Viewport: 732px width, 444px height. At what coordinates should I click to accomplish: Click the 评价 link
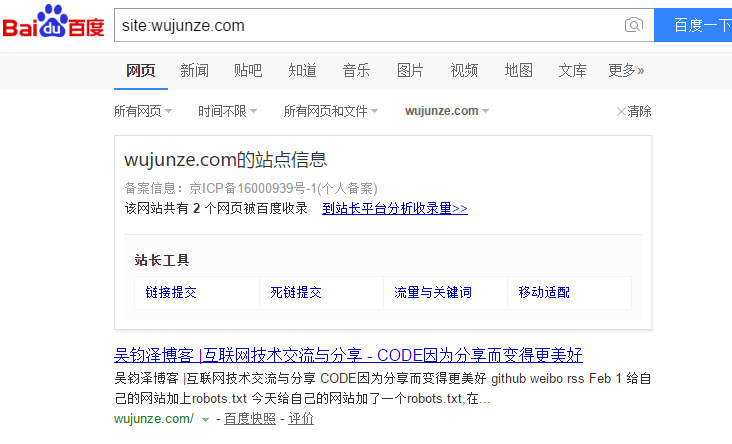(x=301, y=419)
